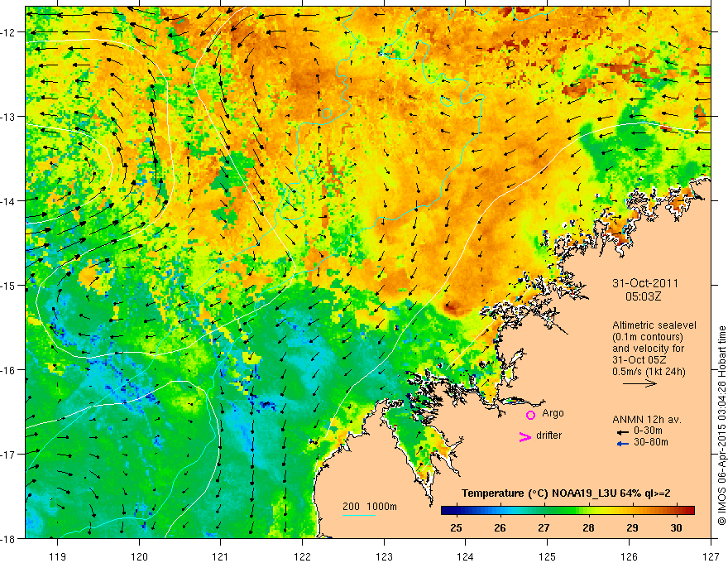Click the temperature color bar near 30
Viewport: 728px width, 563px height.
point(677,510)
